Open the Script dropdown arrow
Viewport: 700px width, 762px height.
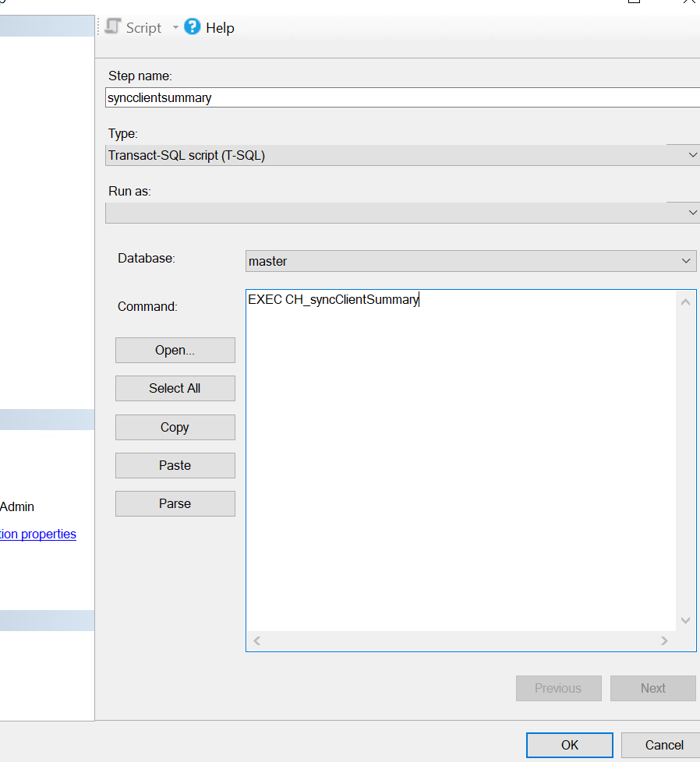(175, 28)
